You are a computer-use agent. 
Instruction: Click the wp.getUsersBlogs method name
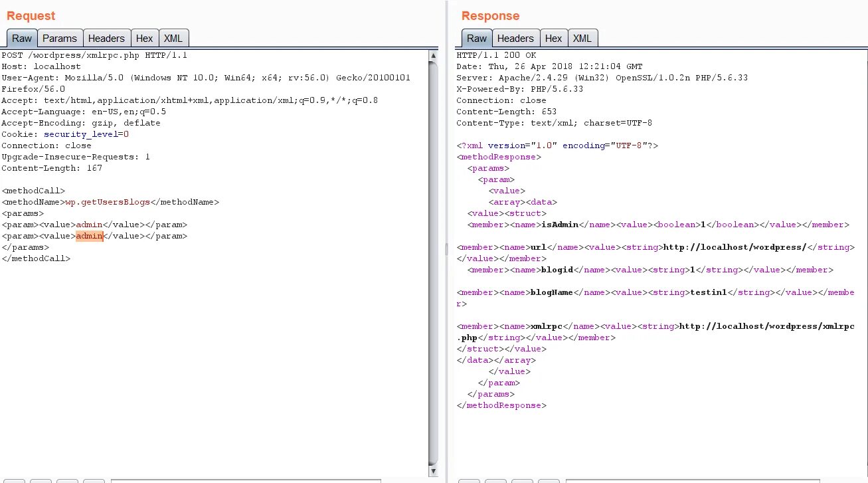(108, 202)
